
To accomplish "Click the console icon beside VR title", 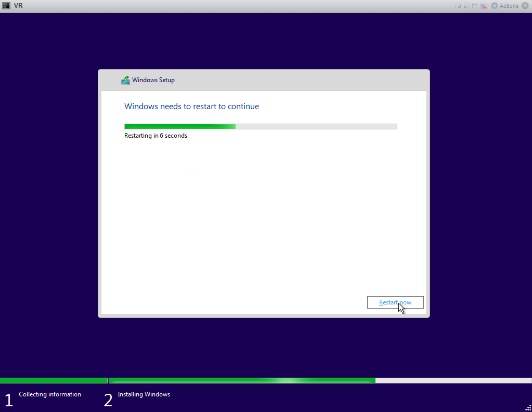I will 6,6.
